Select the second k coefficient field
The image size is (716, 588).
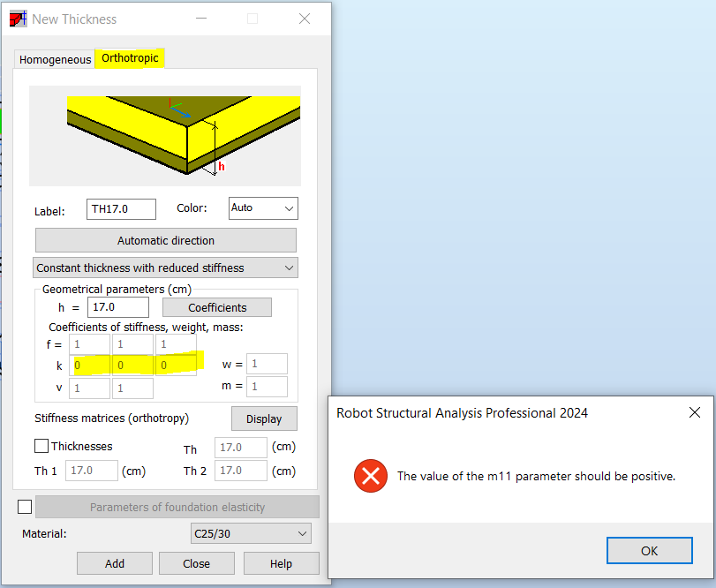click(x=133, y=366)
